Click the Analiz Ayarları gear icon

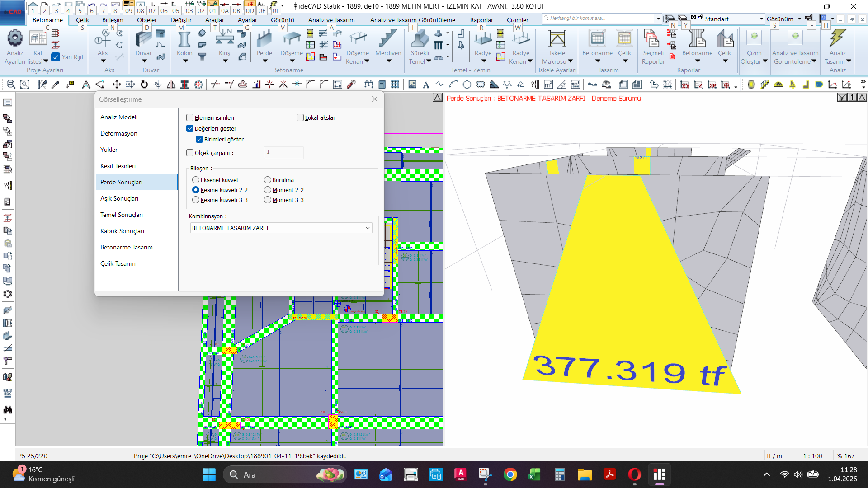(14, 39)
